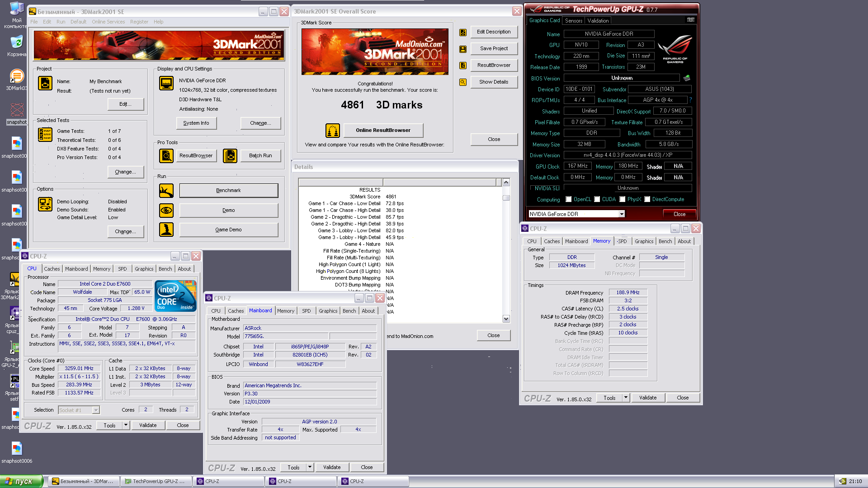Click the system tray icon near clock
Image resolution: width=868 pixels, height=488 pixels.
(x=842, y=481)
